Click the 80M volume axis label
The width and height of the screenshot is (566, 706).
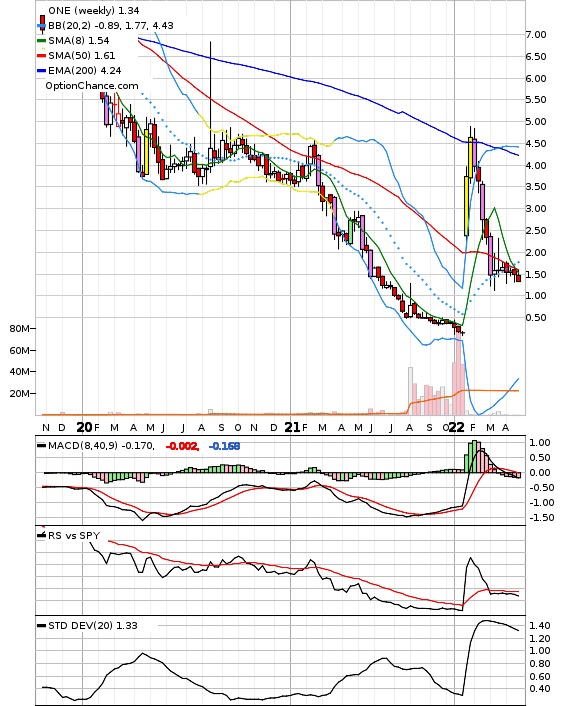(20, 329)
